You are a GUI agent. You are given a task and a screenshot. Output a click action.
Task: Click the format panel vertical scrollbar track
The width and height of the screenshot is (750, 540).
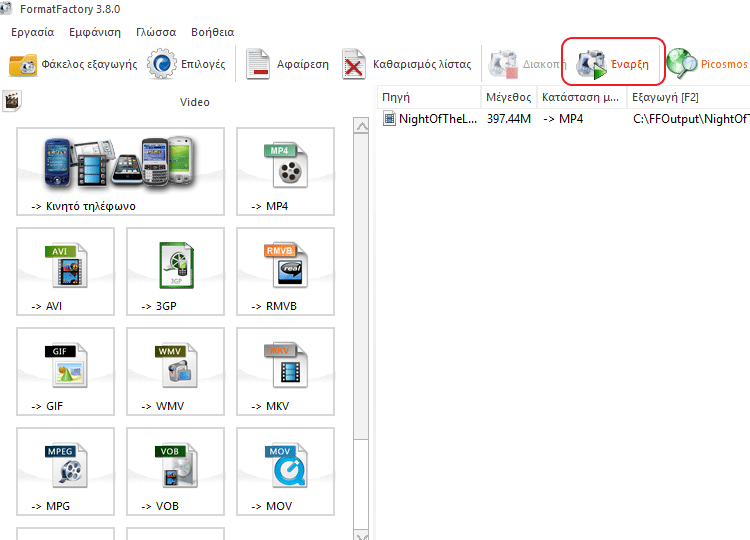click(x=362, y=483)
